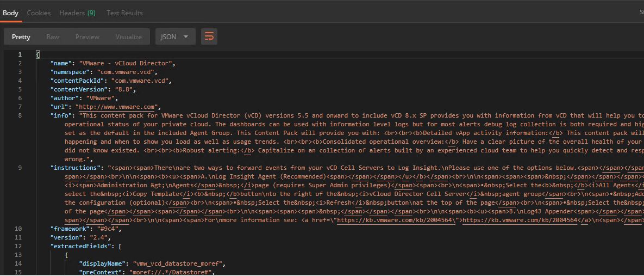
Task: Click the "VMware" author value
Action: pos(101,98)
